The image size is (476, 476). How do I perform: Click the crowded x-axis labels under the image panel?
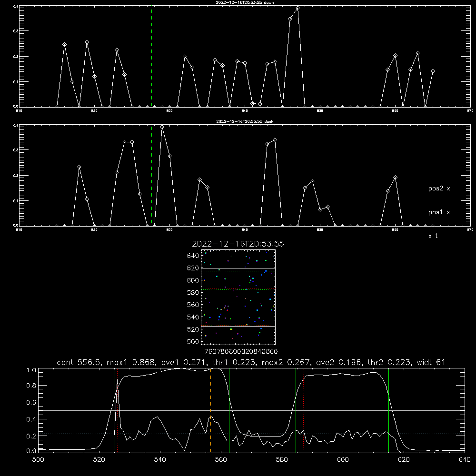point(241,351)
